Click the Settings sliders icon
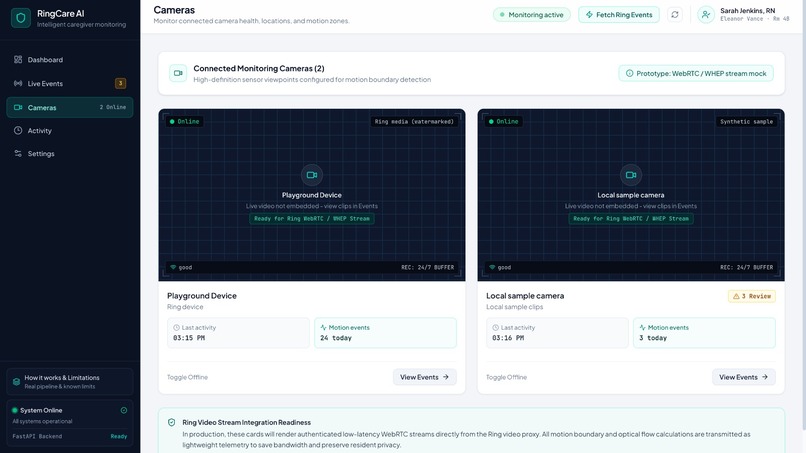Screen dimensions: 806x453 click(x=18, y=154)
